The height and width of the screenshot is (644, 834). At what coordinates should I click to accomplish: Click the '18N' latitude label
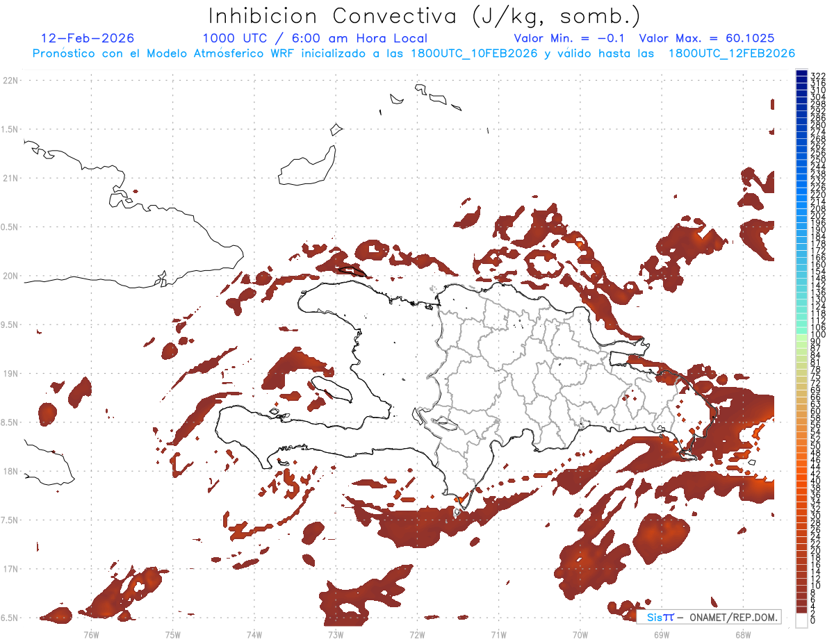10,471
